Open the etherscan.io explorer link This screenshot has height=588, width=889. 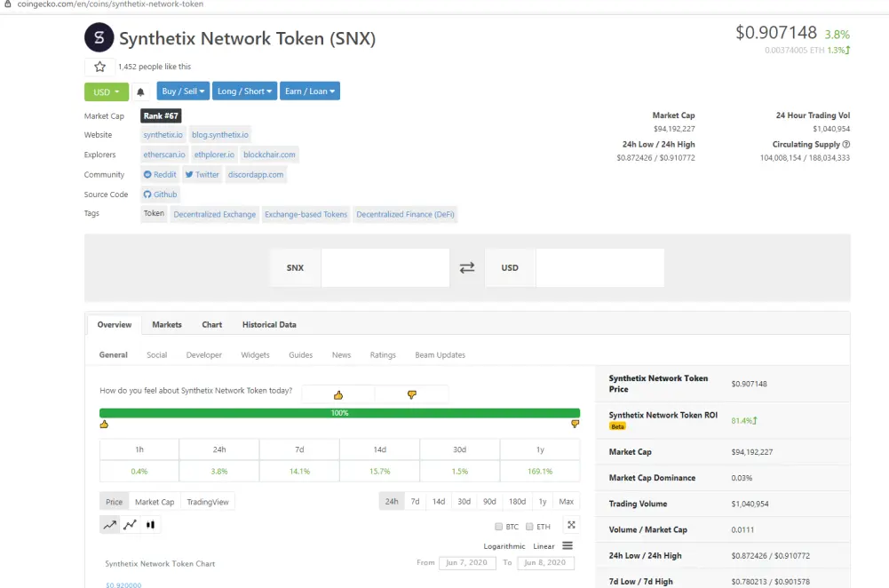coord(164,155)
